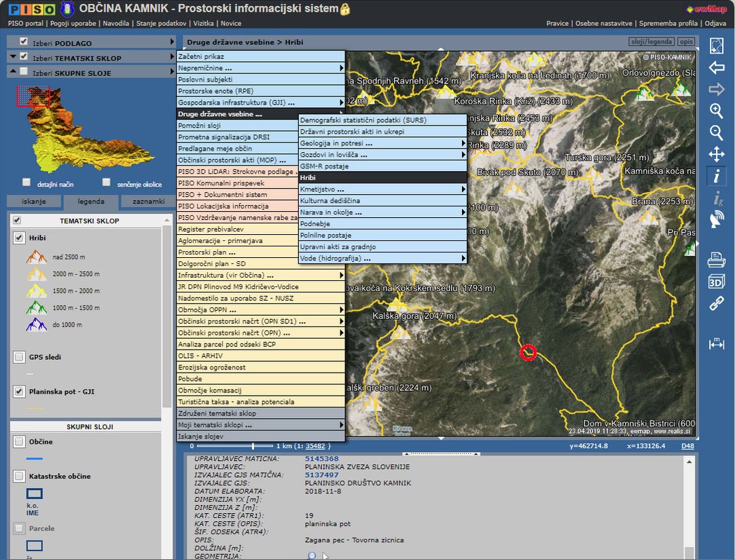Open the print map tool

[x=716, y=259]
